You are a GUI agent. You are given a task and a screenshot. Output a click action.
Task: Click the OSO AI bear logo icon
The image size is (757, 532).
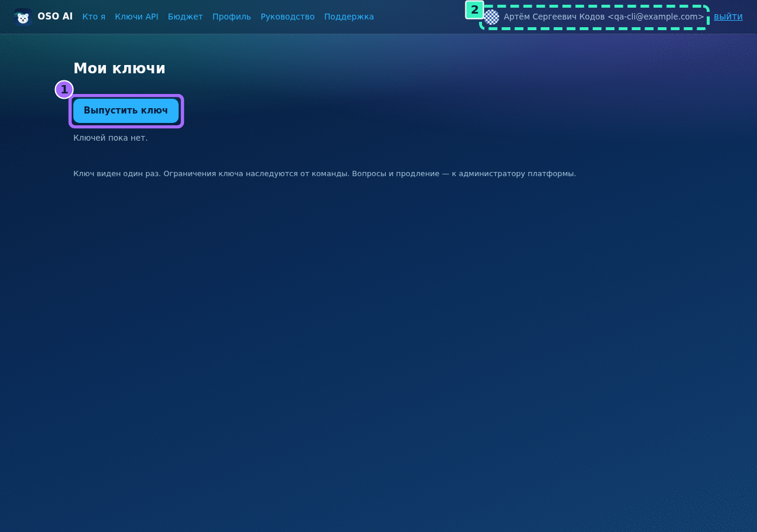[x=23, y=17]
